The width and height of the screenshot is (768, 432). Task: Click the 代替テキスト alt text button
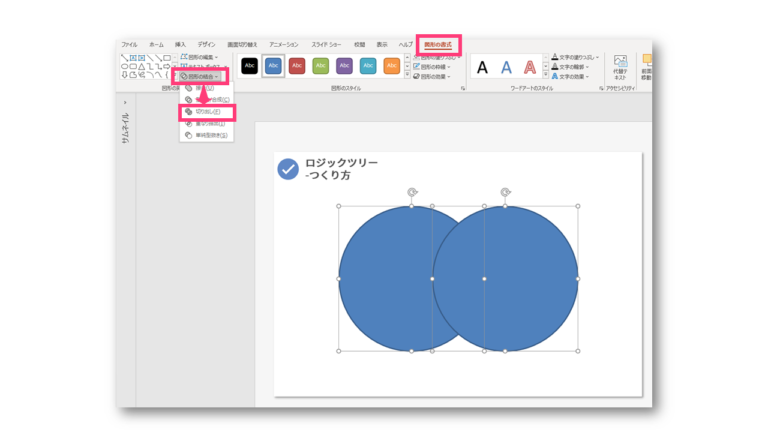621,67
